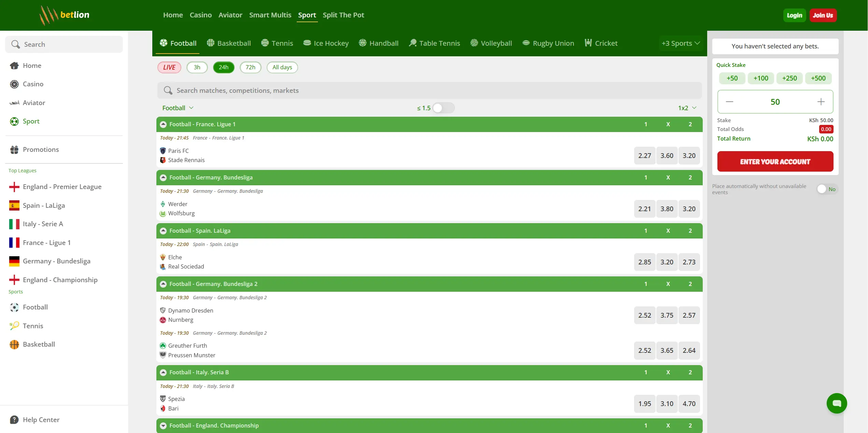
Task: Toggle place automatically without unavailable events
Action: click(x=827, y=189)
